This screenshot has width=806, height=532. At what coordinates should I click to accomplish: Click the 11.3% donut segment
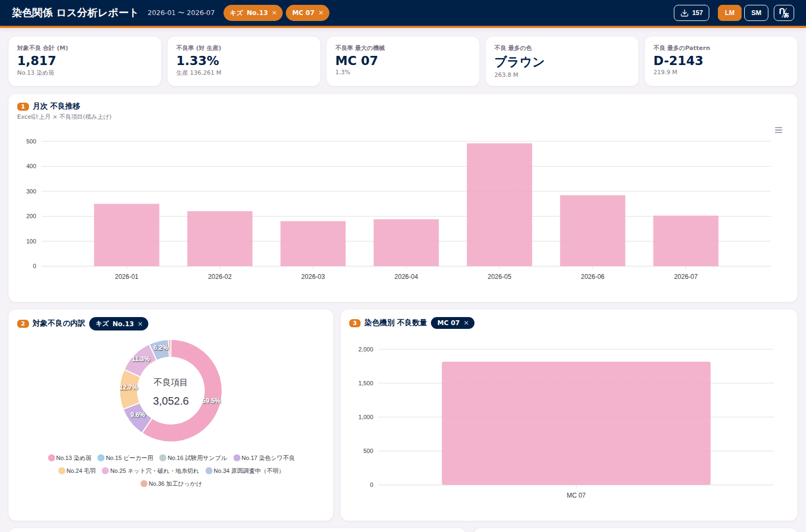pos(140,359)
